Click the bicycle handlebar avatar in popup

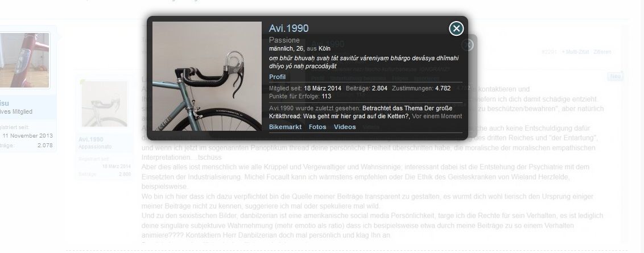207,76
